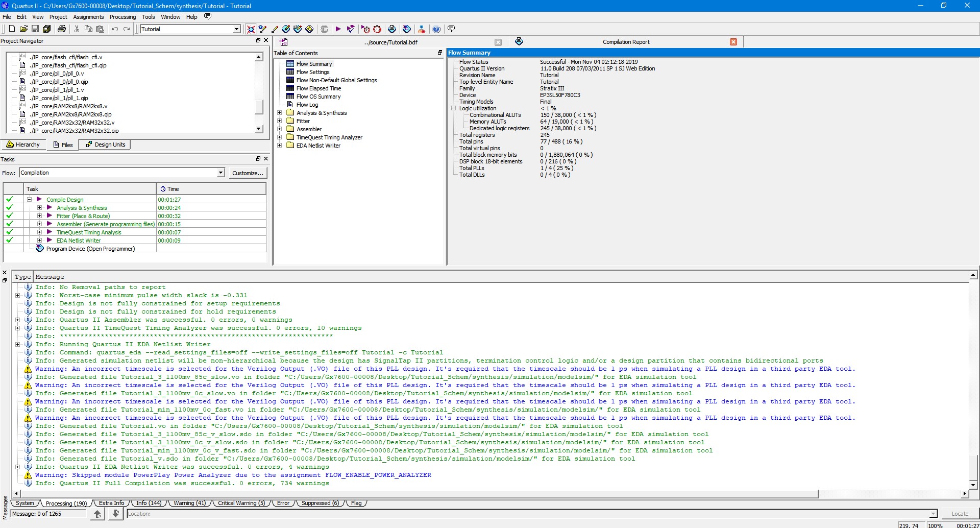Click the Paste toolbar icon
The height and width of the screenshot is (528, 980).
(x=100, y=29)
